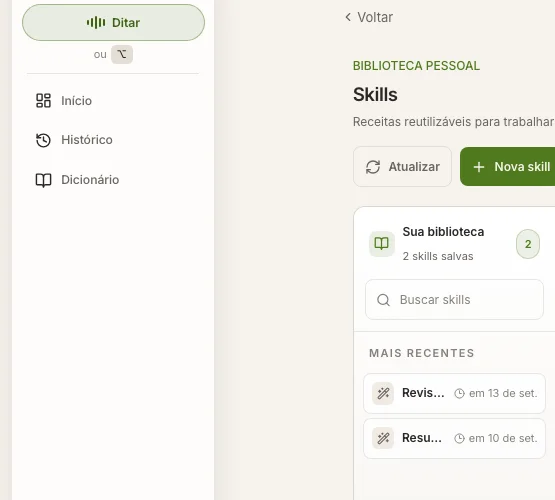Click the Skills page heading
Image resolution: width=555 pixels, height=500 pixels.
375,94
